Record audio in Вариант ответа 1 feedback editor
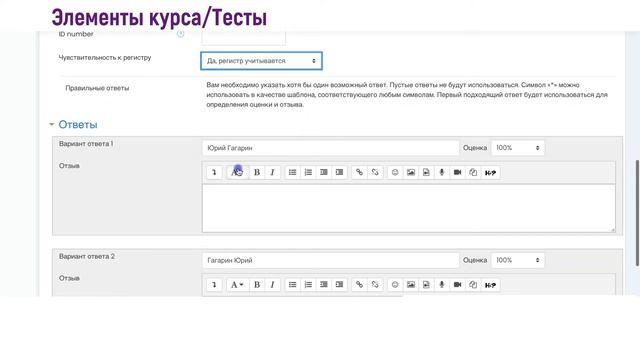The height and width of the screenshot is (360, 640). (442, 172)
